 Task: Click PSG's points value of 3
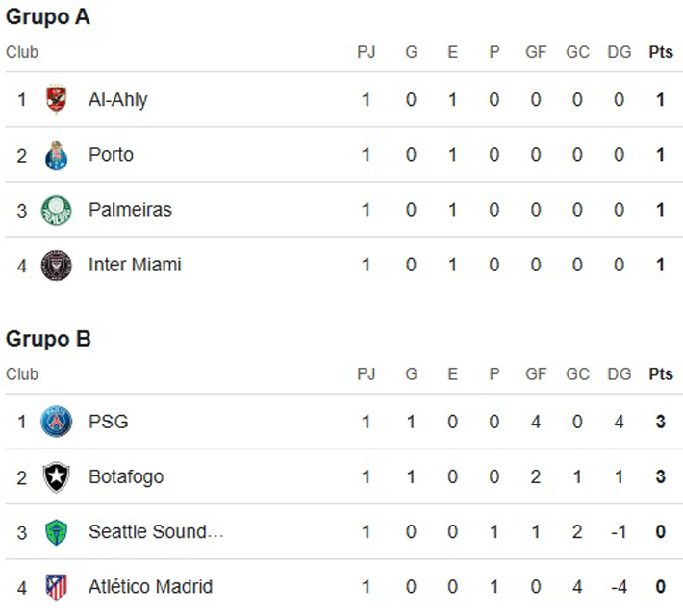[x=660, y=422]
